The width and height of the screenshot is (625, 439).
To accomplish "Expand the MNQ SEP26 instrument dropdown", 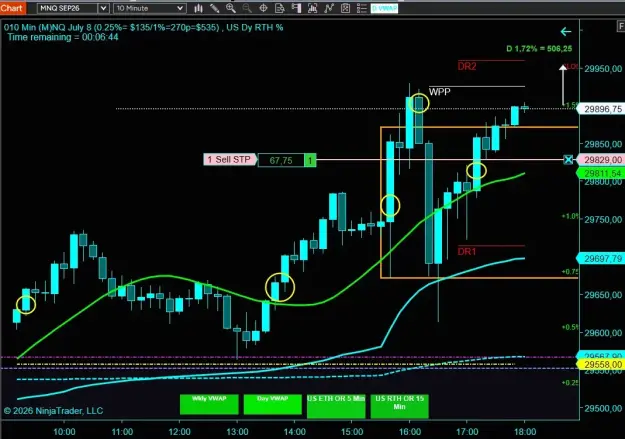I will [x=103, y=8].
